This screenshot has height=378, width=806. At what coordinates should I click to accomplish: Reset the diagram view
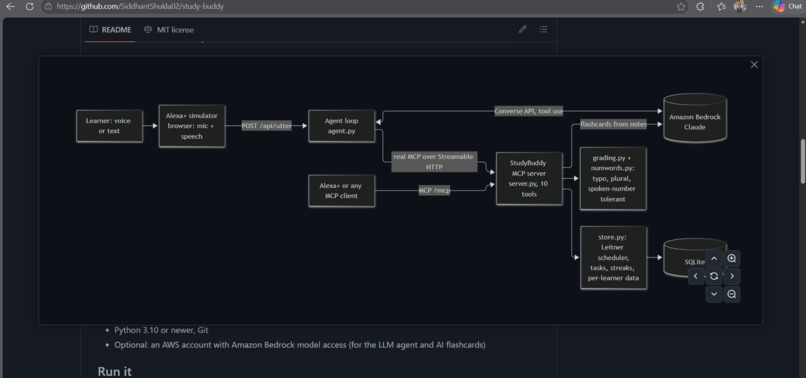pos(714,276)
